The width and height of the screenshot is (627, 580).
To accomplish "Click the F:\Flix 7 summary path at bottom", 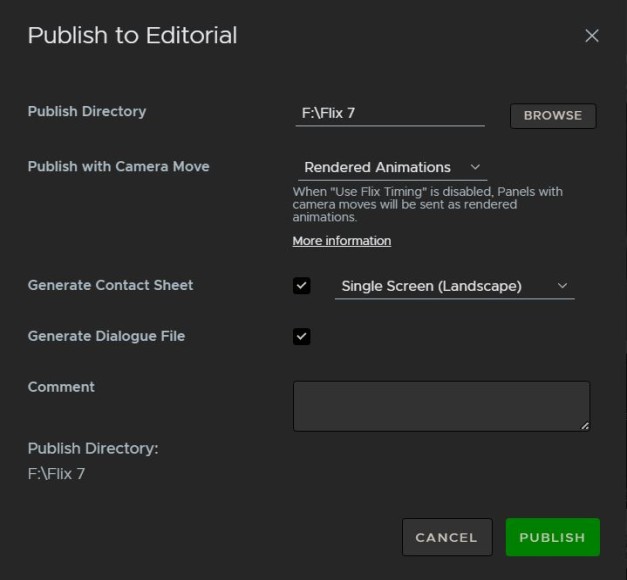I will point(56,474).
